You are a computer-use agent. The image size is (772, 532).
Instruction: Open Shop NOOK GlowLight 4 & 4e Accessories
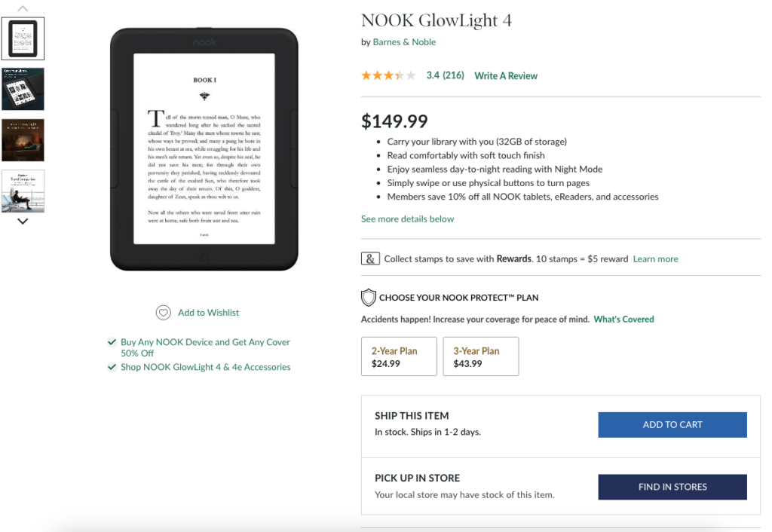pyautogui.click(x=205, y=367)
